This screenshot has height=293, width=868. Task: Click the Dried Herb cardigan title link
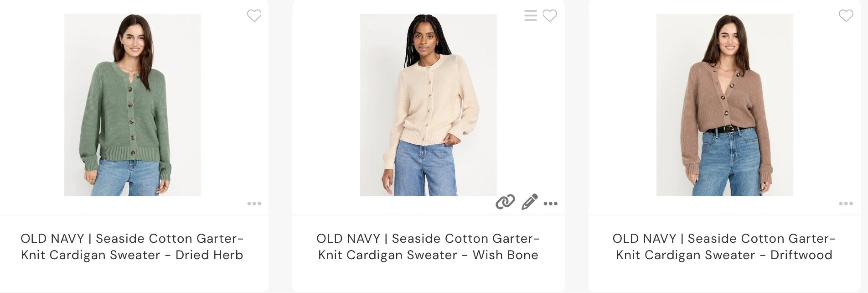click(132, 247)
